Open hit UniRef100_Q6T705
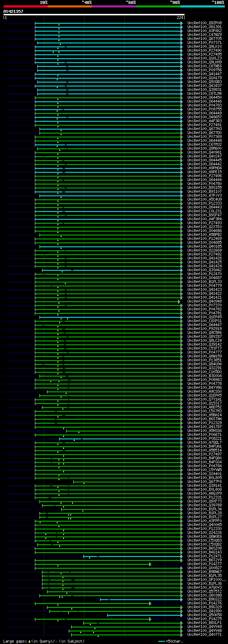The image size is (228, 644). [x=204, y=39]
